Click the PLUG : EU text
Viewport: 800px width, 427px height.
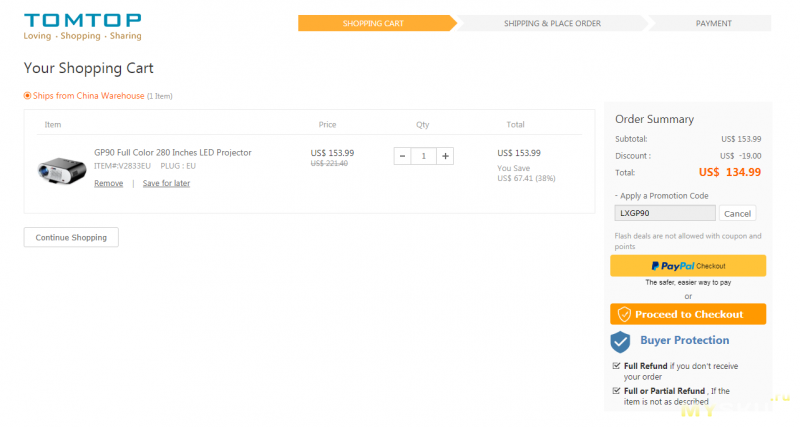178,166
